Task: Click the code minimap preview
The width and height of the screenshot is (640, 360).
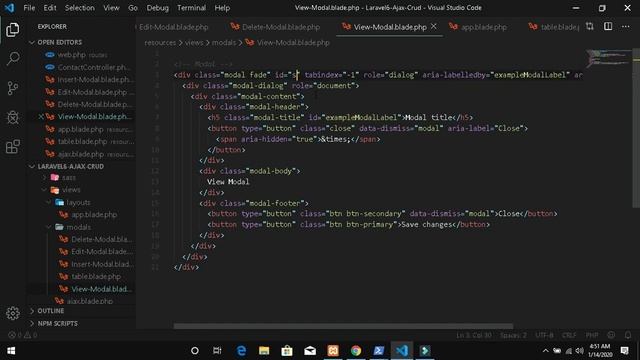Action: click(x=609, y=58)
